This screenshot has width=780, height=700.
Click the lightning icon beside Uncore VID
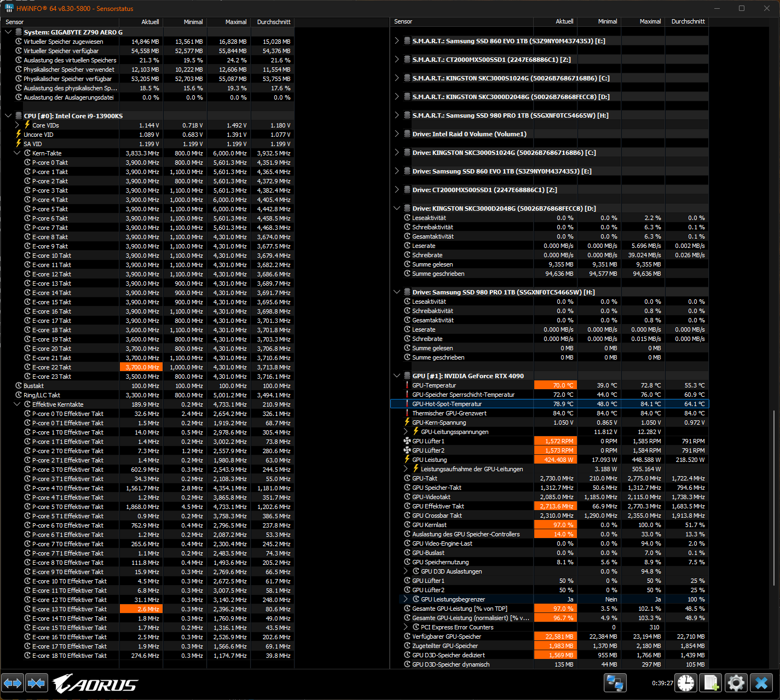(x=19, y=135)
